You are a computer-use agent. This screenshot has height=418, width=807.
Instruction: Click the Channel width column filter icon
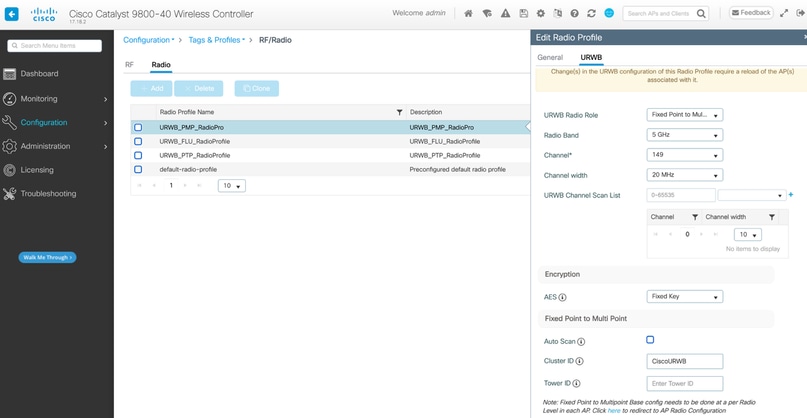click(771, 217)
